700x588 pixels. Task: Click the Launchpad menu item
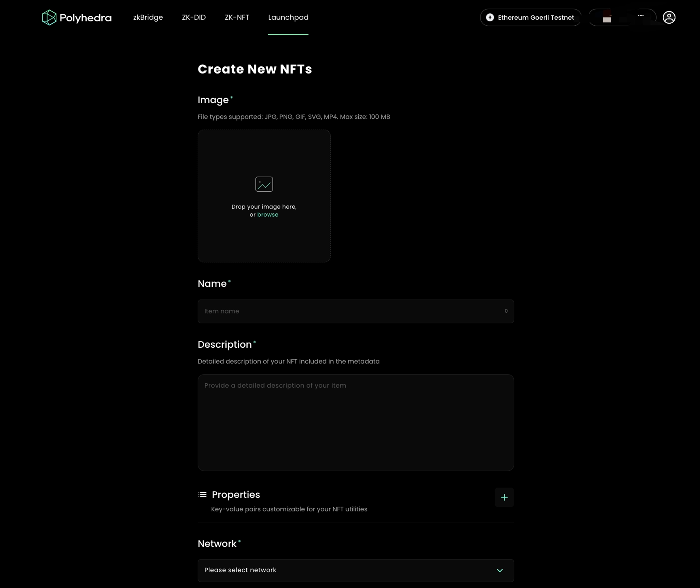tap(288, 17)
